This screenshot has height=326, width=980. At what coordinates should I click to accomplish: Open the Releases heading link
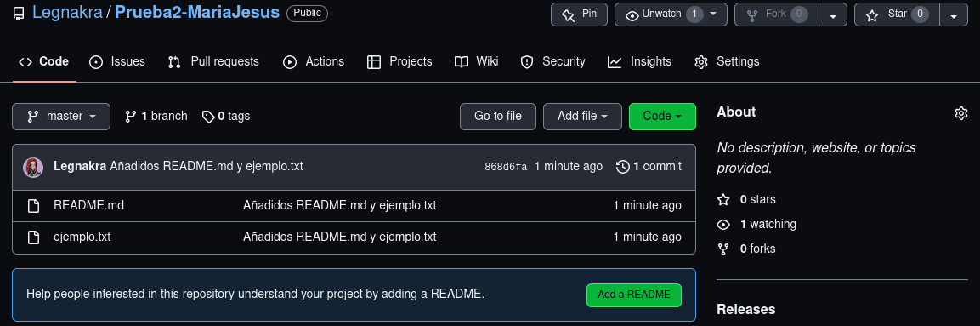click(x=745, y=310)
